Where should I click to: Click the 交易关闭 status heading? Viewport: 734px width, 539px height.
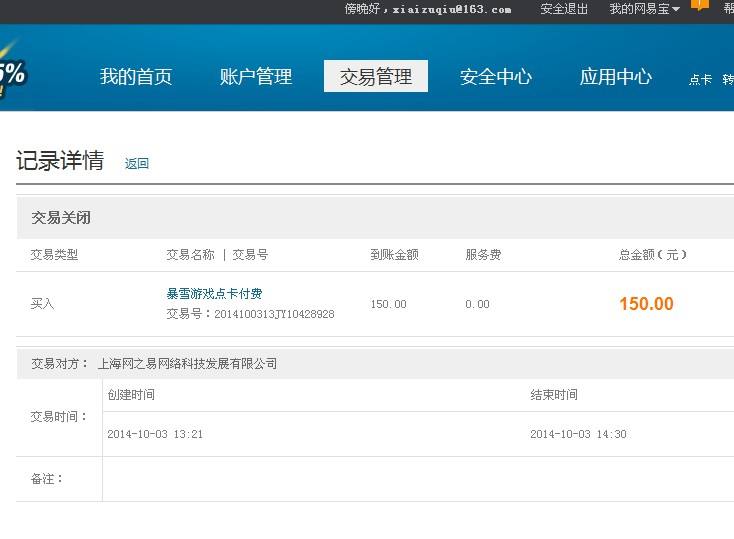(x=61, y=218)
